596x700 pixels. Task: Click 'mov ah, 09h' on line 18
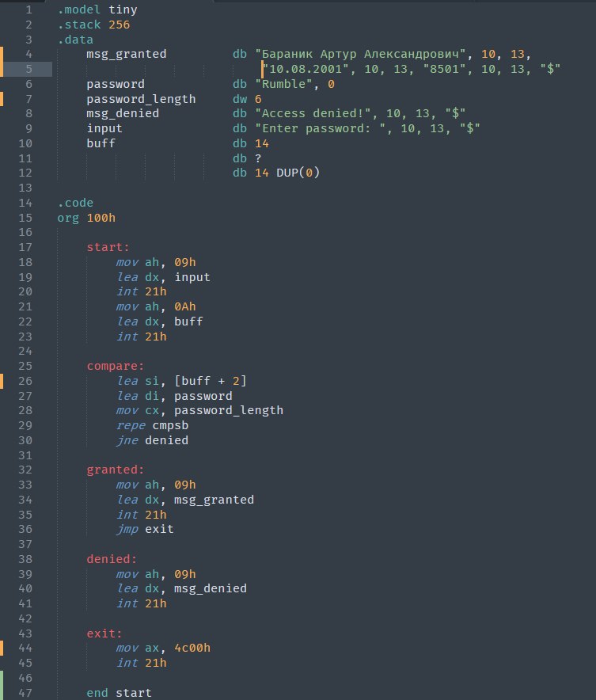coord(156,263)
